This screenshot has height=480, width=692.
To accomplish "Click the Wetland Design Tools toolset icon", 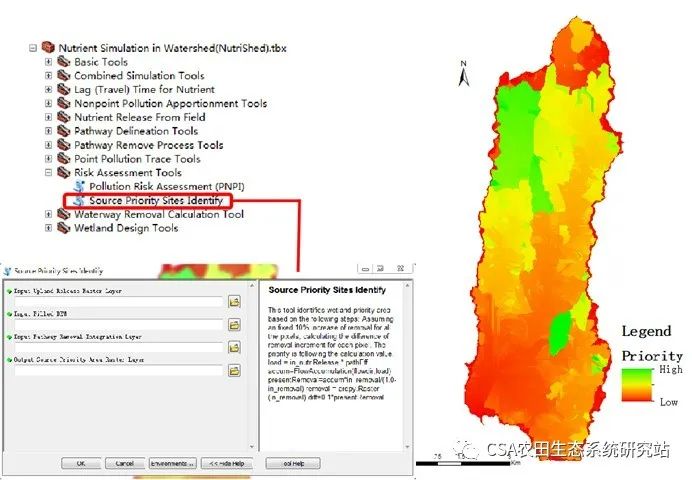I will (x=64, y=228).
